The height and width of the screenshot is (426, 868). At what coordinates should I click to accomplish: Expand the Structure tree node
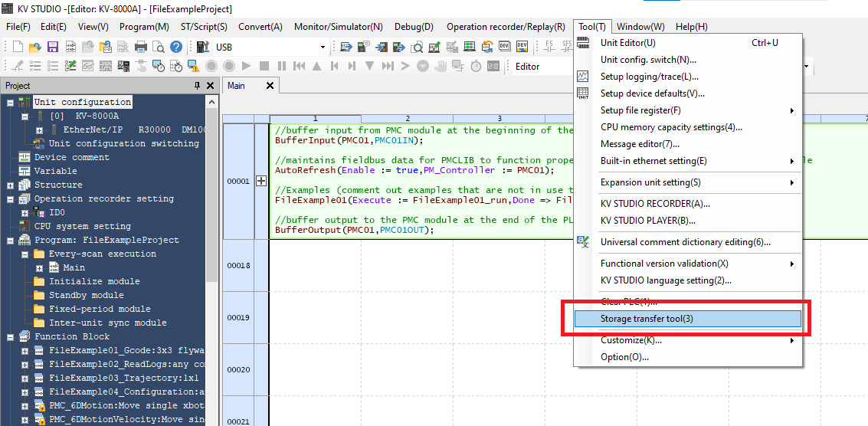(11, 185)
